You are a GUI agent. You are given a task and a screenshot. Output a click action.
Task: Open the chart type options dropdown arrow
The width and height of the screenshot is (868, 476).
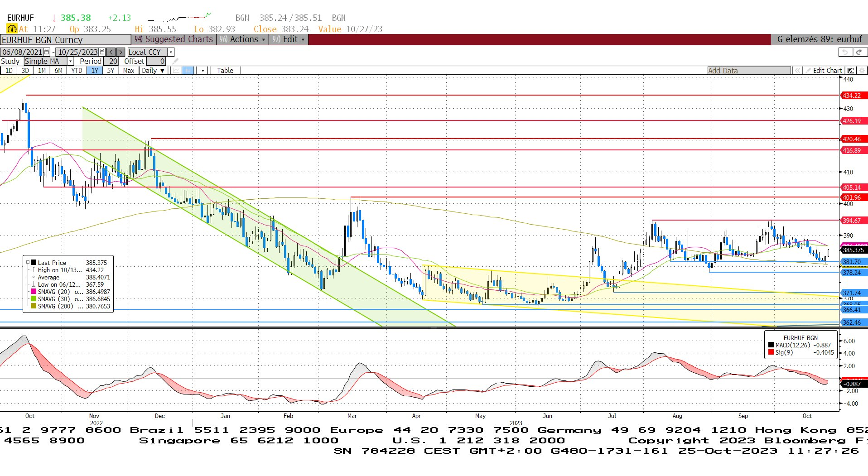click(x=203, y=70)
